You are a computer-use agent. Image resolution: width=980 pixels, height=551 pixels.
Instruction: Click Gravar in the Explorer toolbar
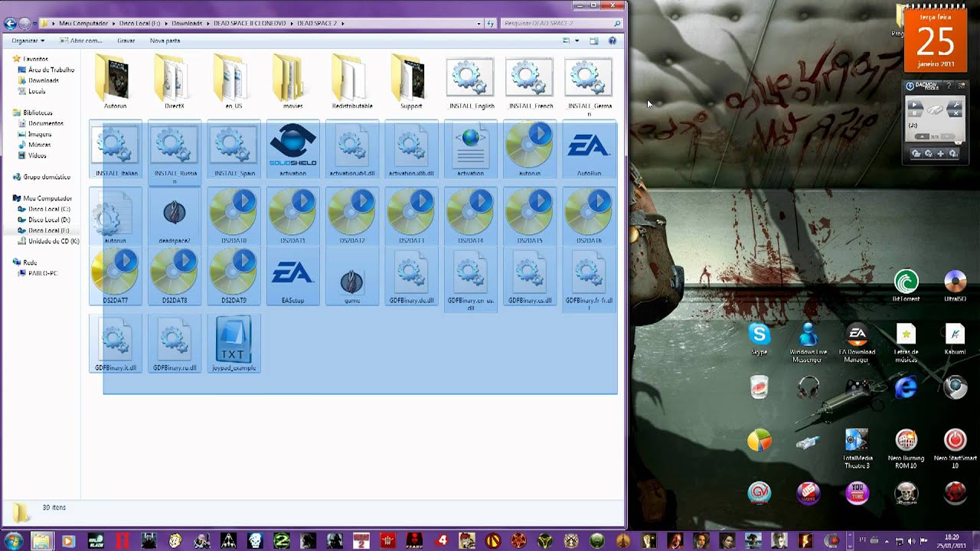(x=126, y=41)
